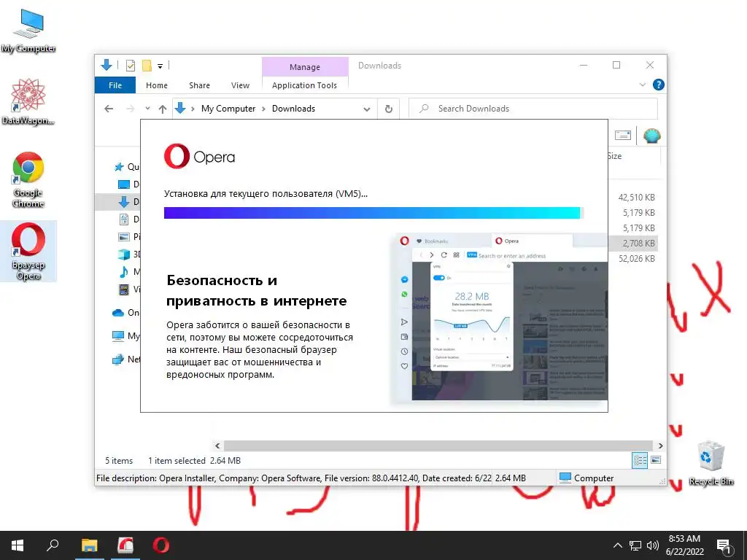Go back in Explorer navigation

tap(109, 109)
